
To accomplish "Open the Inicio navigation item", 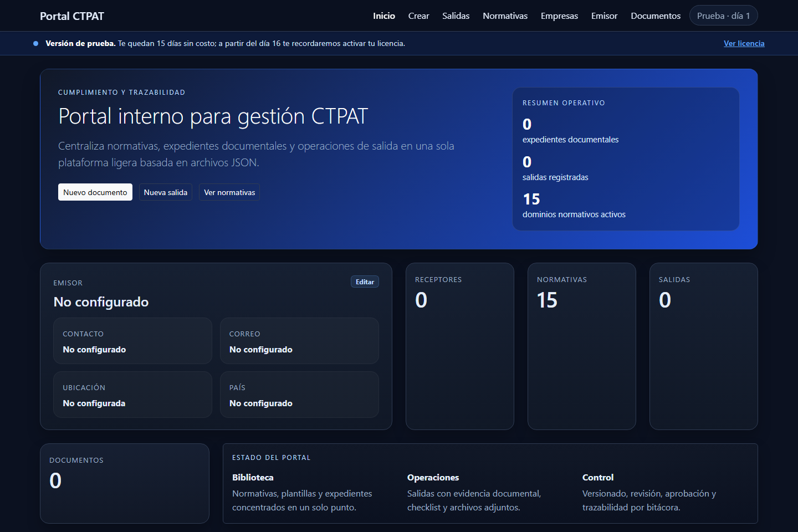I will coord(383,16).
